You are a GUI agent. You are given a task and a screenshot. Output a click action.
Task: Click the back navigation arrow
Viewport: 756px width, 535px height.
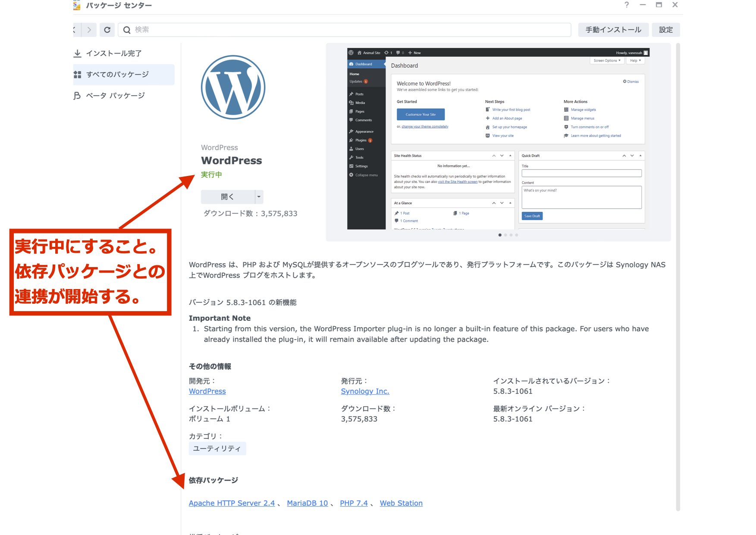pyautogui.click(x=75, y=30)
